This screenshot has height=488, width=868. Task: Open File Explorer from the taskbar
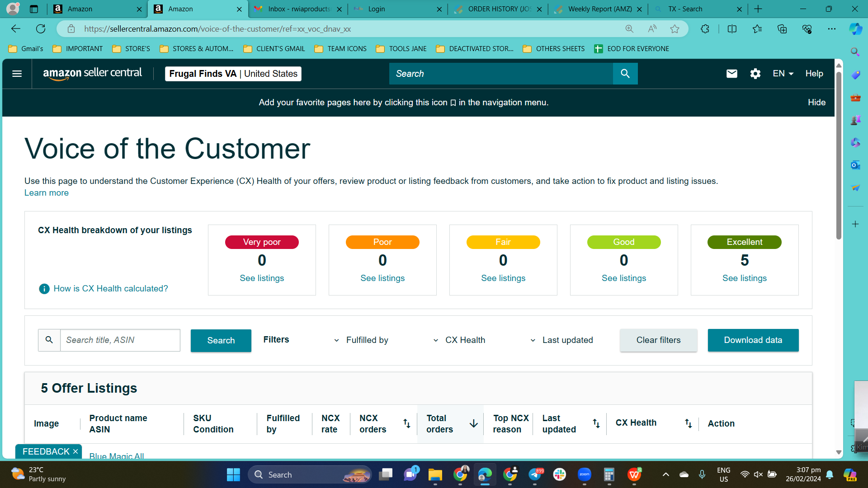pos(435,474)
